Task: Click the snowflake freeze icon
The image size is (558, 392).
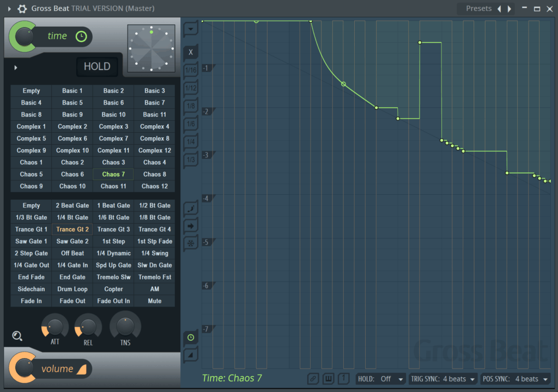Action: point(191,243)
